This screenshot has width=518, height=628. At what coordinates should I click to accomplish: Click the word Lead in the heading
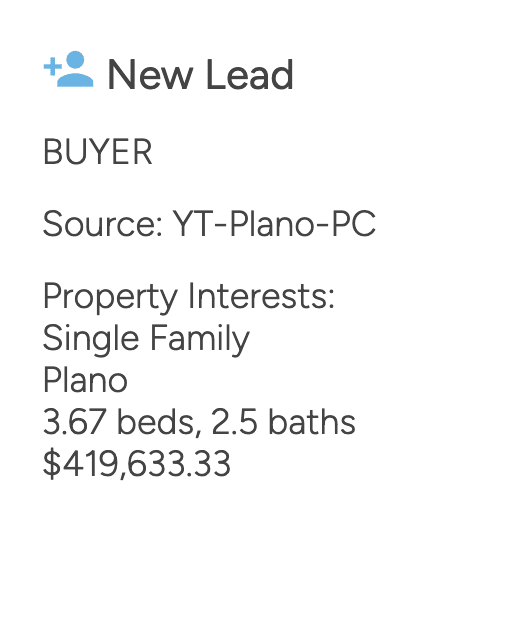(250, 74)
